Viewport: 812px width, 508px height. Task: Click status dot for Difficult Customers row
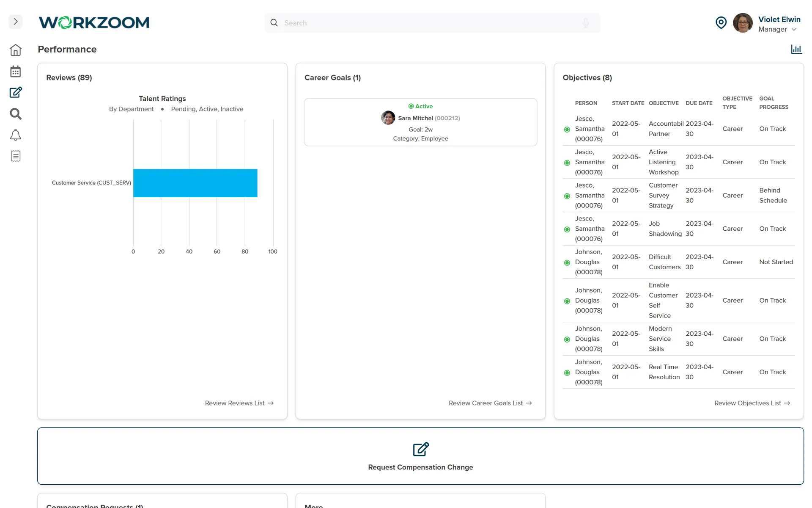[567, 263]
